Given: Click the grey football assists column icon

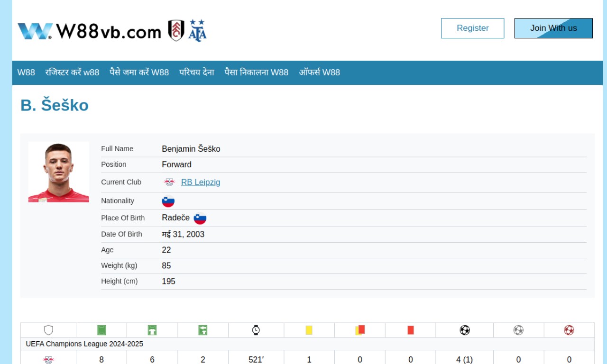Looking at the screenshot, I should tap(519, 330).
